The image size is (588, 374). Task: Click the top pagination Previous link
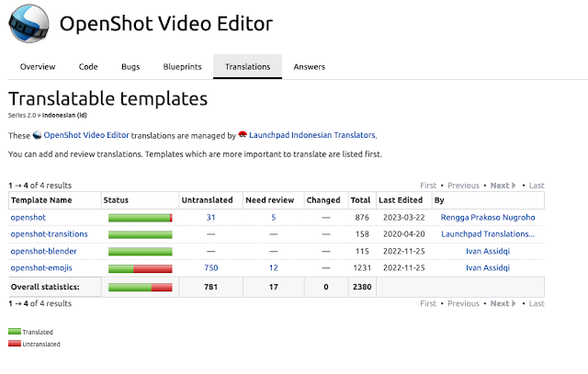click(x=463, y=186)
